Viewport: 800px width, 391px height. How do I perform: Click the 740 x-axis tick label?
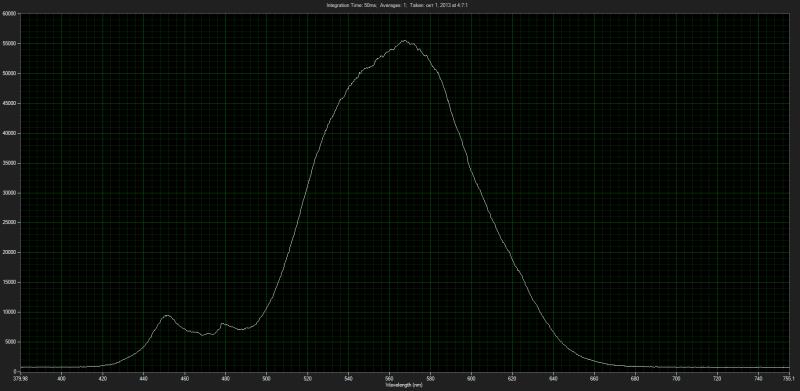pyautogui.click(x=759, y=379)
